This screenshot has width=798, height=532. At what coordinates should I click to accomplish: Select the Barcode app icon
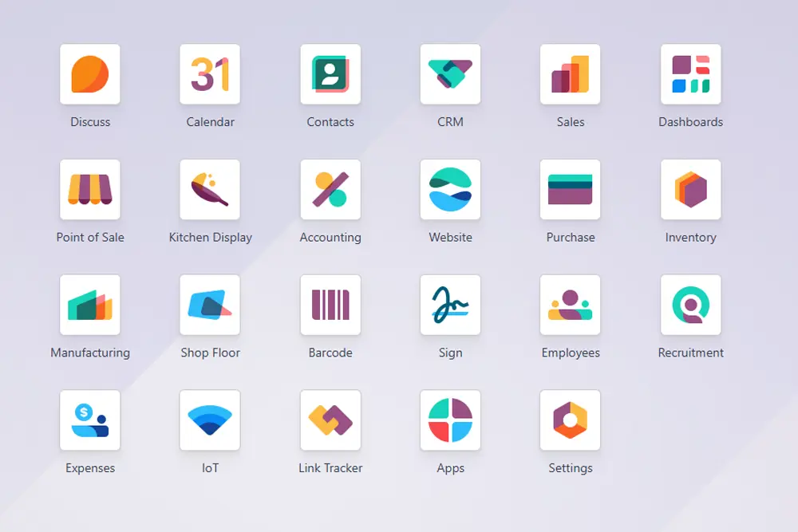point(330,305)
